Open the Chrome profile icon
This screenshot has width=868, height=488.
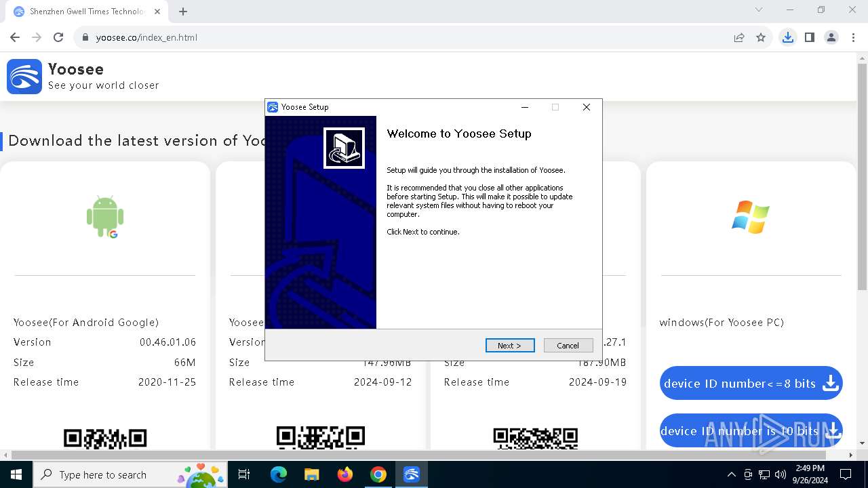pos(831,37)
